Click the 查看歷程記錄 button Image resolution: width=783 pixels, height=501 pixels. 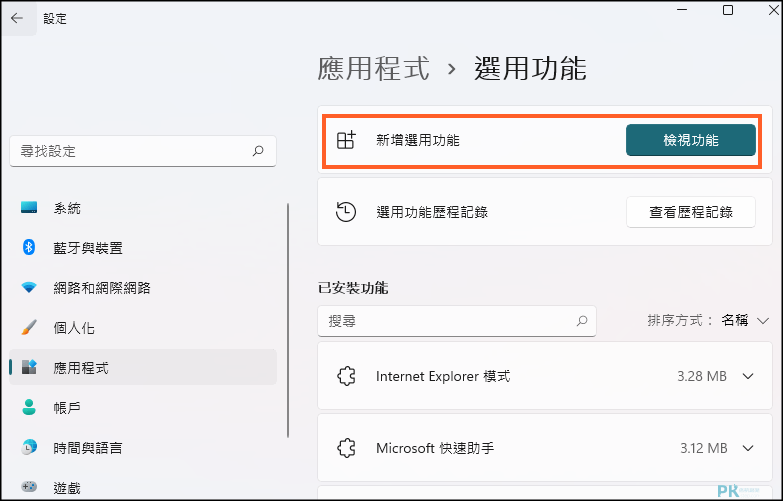click(x=691, y=212)
